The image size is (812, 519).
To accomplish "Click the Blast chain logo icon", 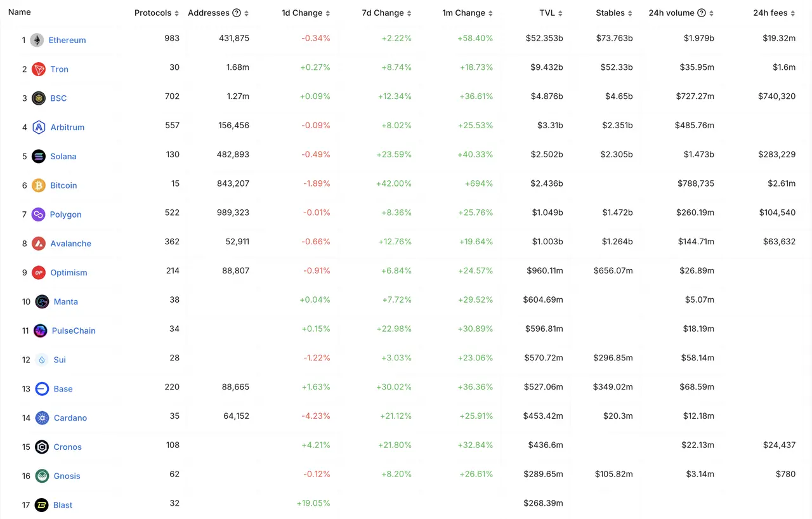I will tap(42, 505).
